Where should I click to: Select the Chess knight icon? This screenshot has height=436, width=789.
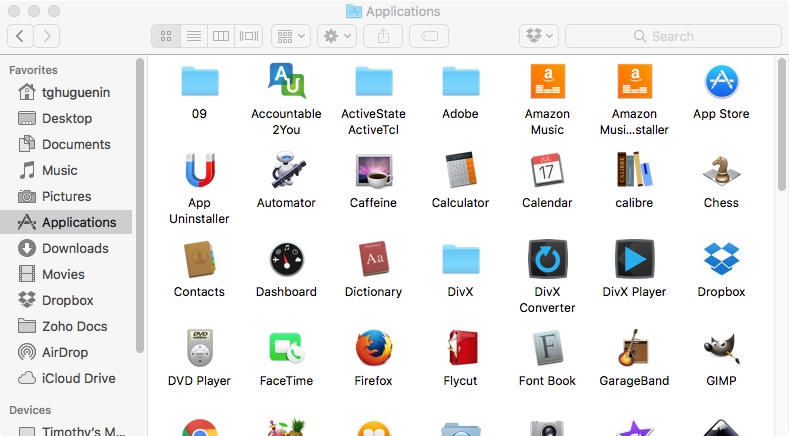tap(722, 170)
